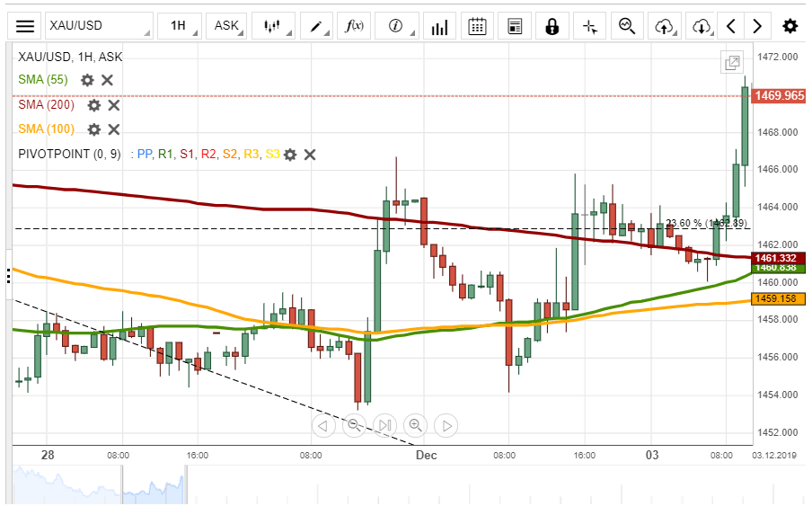Pop out chart with detach icon
812x506 pixels.
pos(732,63)
